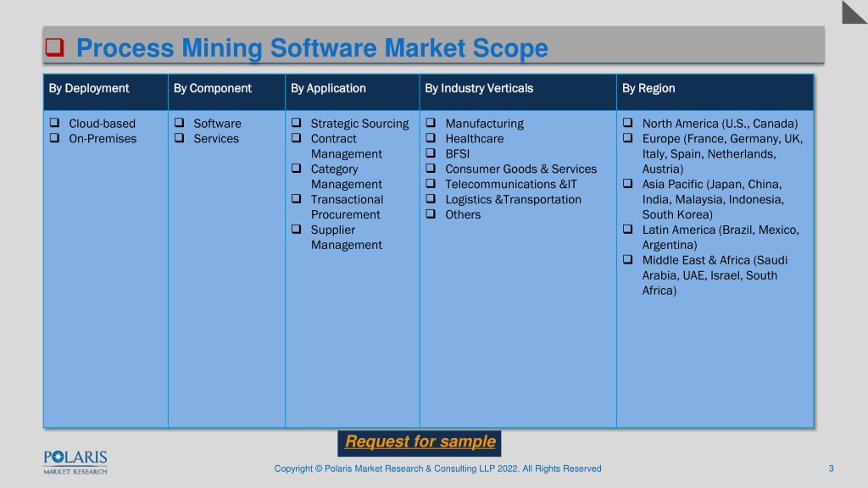Tick the Logistics &Transportation checkbox
Viewport: 868px width, 488px height.
(431, 198)
